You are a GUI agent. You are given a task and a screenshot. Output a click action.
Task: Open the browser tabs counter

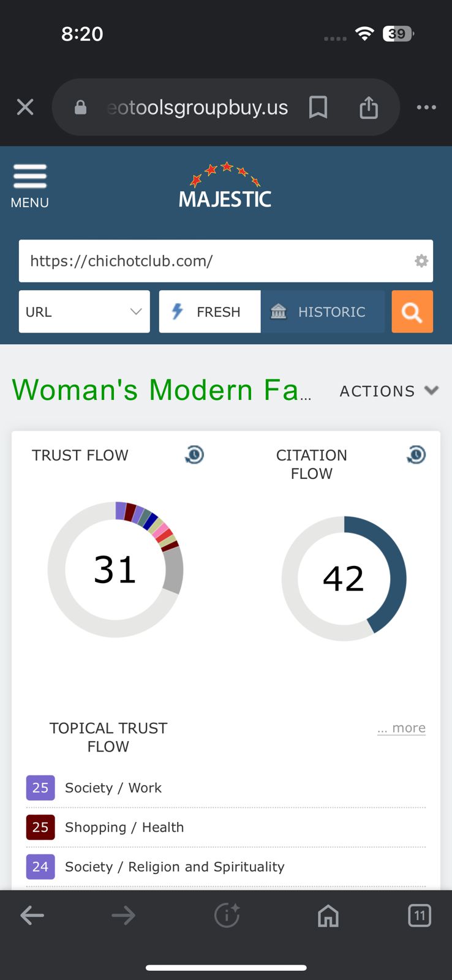(x=420, y=916)
